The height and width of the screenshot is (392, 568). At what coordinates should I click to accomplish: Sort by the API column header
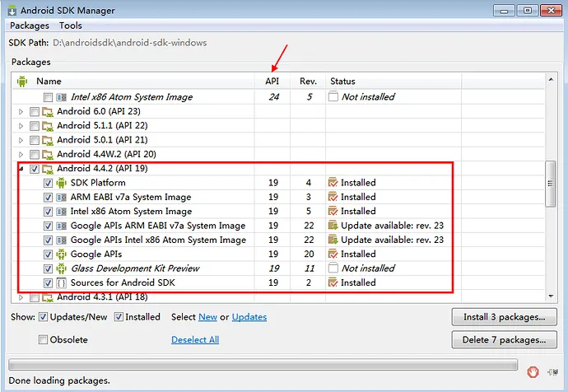(x=272, y=82)
